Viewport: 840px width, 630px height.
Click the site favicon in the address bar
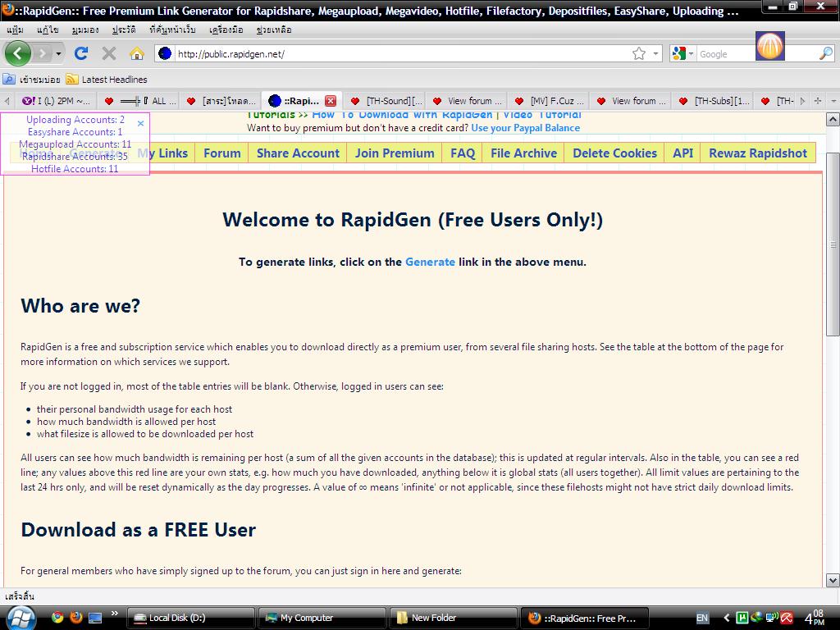click(164, 53)
